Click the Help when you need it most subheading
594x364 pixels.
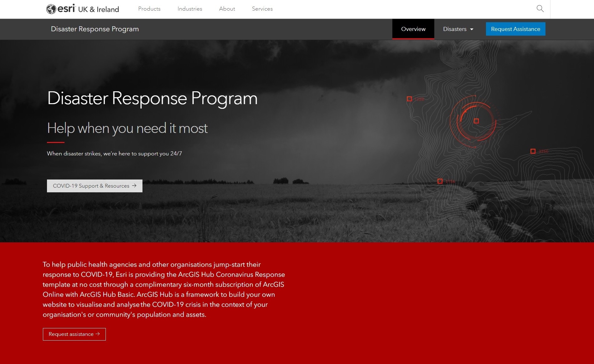click(x=127, y=128)
